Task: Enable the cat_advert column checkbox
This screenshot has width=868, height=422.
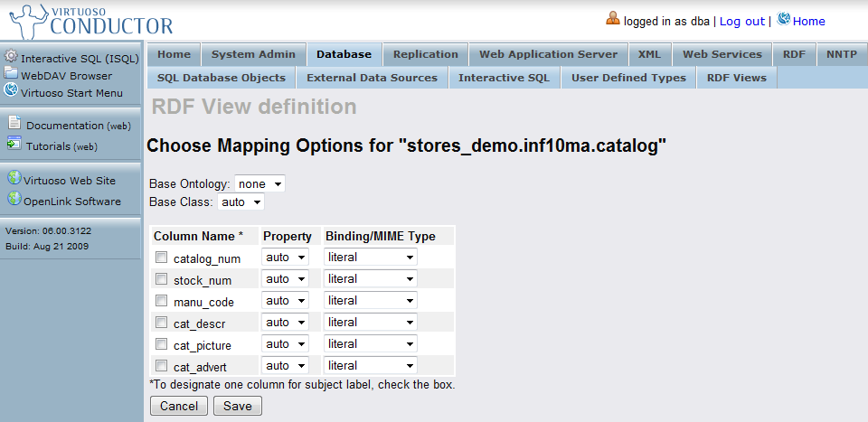Action: pyautogui.click(x=162, y=366)
